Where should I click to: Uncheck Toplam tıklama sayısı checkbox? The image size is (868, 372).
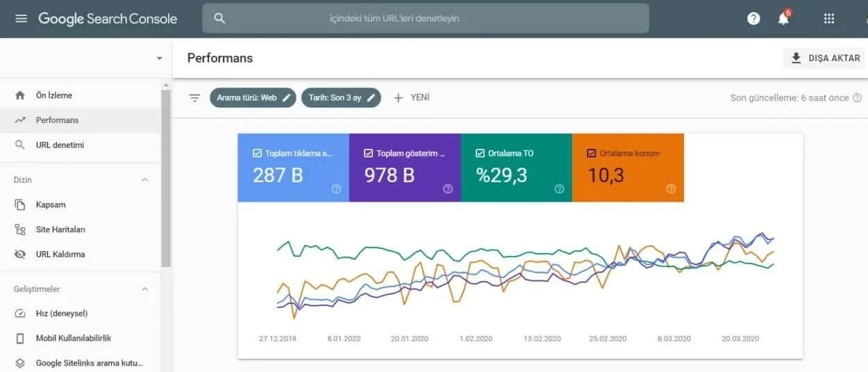click(257, 153)
